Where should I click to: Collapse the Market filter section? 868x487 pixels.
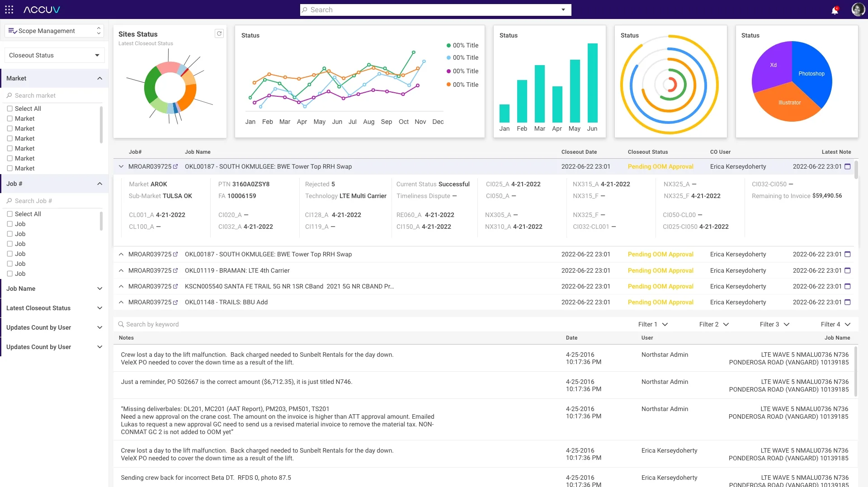tap(99, 78)
